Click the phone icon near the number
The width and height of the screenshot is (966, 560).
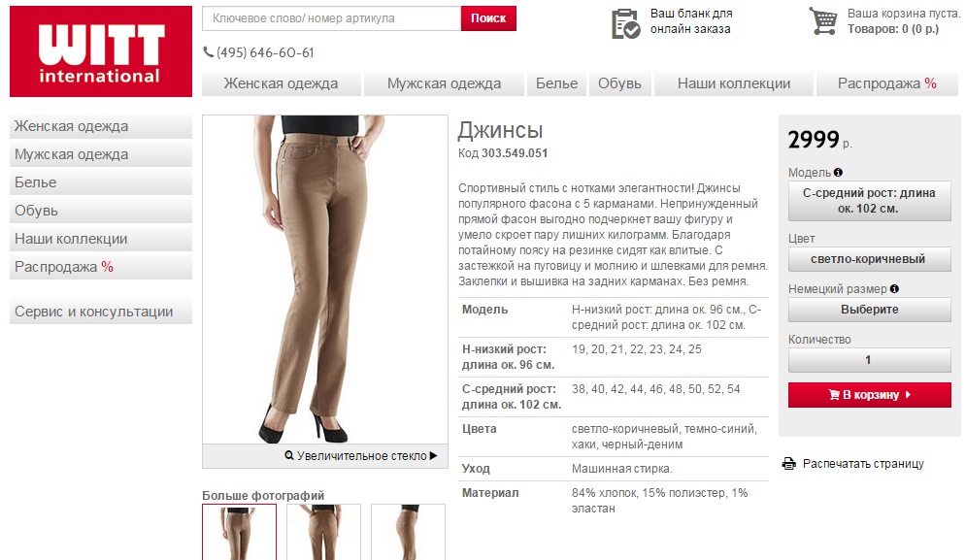pyautogui.click(x=208, y=52)
